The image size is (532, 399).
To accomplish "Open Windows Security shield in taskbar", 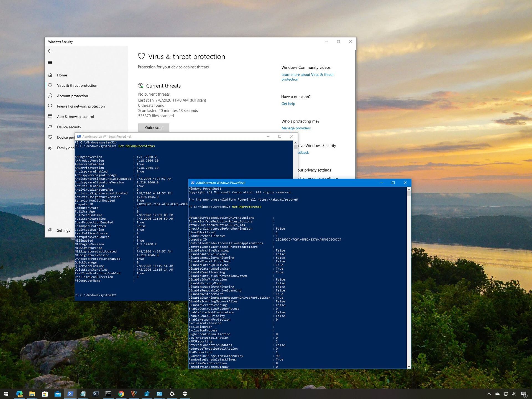I will pyautogui.click(x=185, y=393).
